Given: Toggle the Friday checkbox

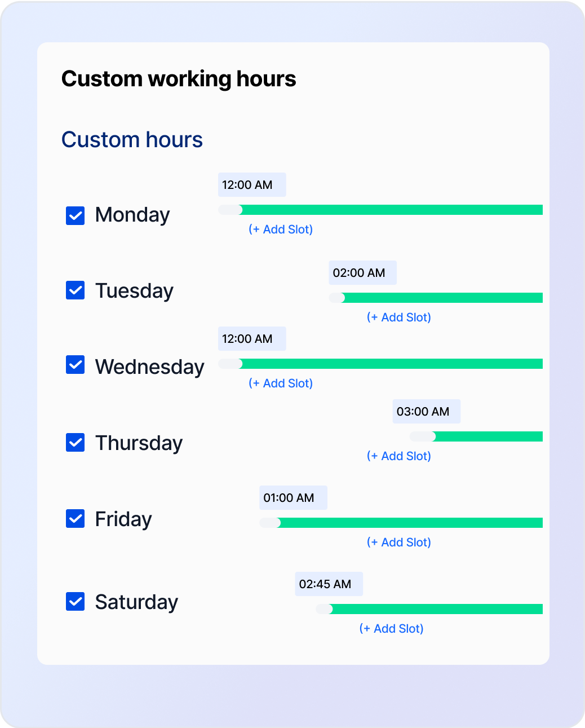Looking at the screenshot, I should [x=75, y=519].
